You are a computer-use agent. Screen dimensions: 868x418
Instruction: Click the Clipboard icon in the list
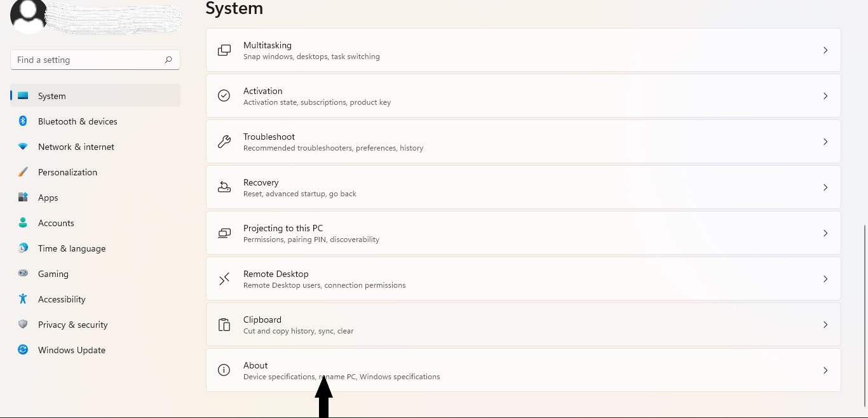(x=224, y=325)
